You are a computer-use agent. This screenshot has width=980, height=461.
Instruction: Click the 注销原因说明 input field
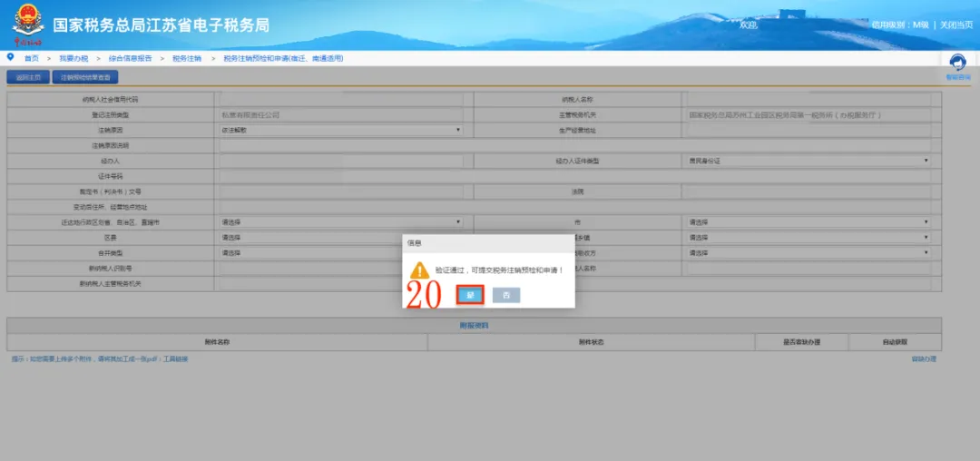575,145
